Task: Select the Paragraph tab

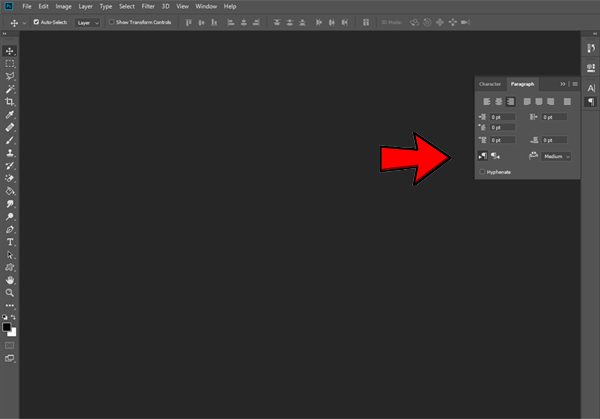Action: click(x=522, y=84)
